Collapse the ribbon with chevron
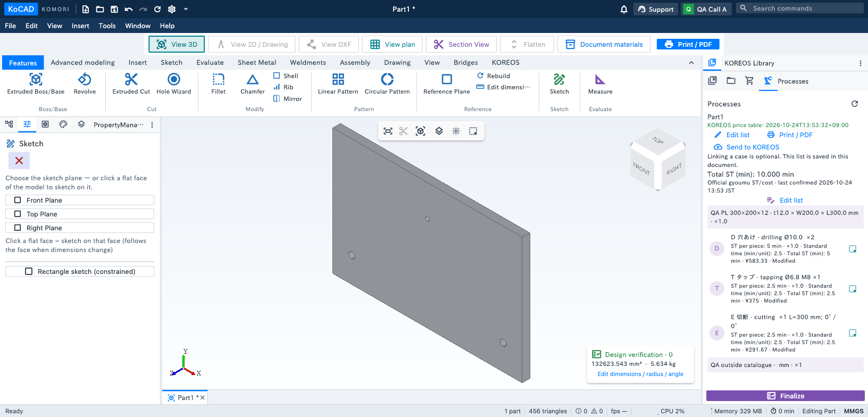 coord(691,63)
